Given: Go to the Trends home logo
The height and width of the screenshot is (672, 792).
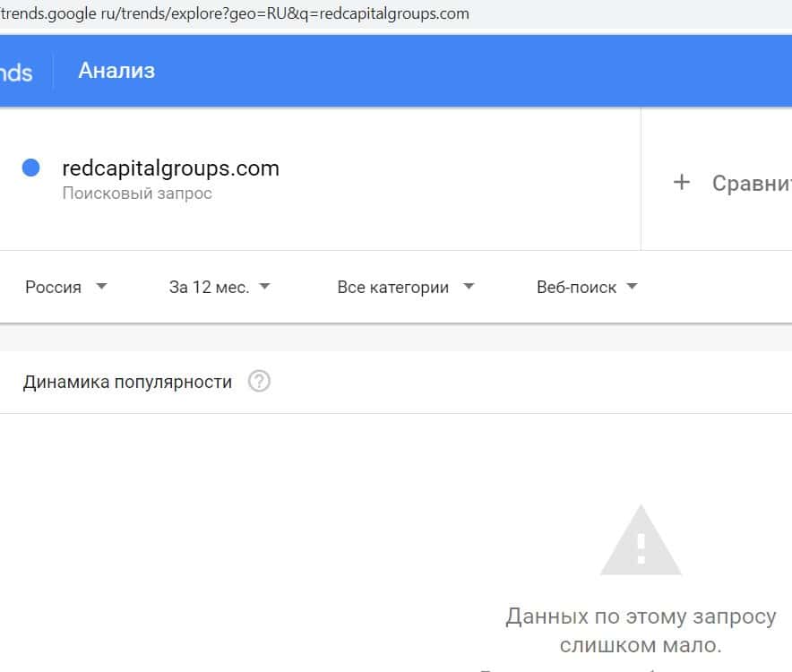Looking at the screenshot, I should [x=16, y=73].
